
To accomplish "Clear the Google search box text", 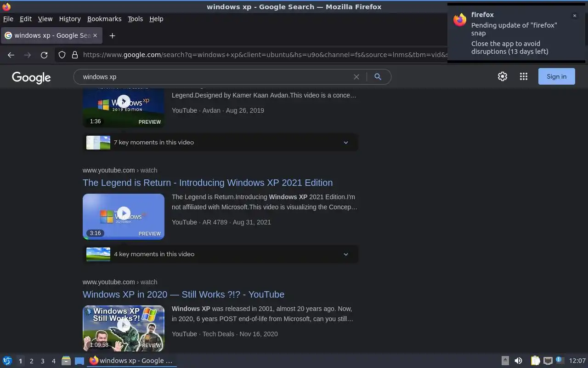I will point(356,77).
